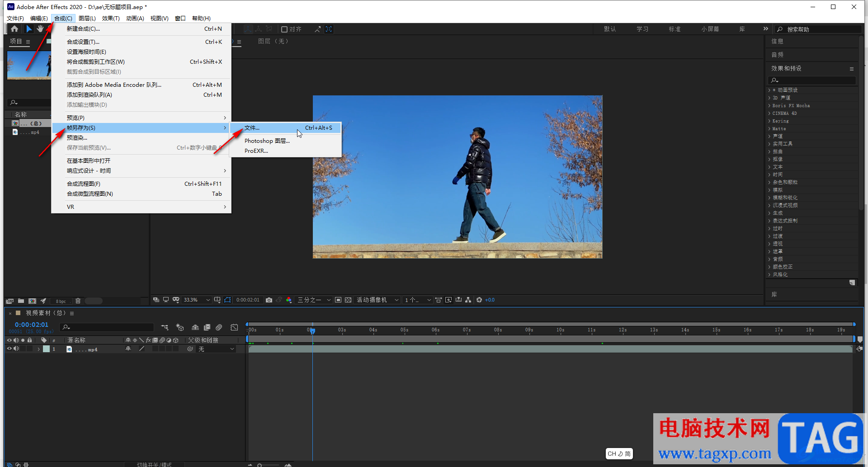
Task: Switch to the 小屏幕 workspace
Action: [710, 29]
